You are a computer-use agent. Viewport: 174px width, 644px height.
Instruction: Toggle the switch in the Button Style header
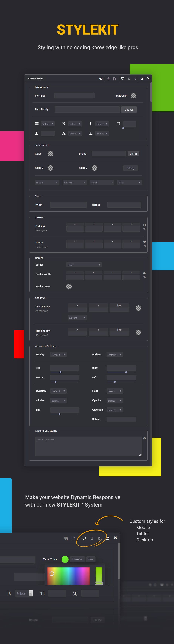tap(101, 79)
